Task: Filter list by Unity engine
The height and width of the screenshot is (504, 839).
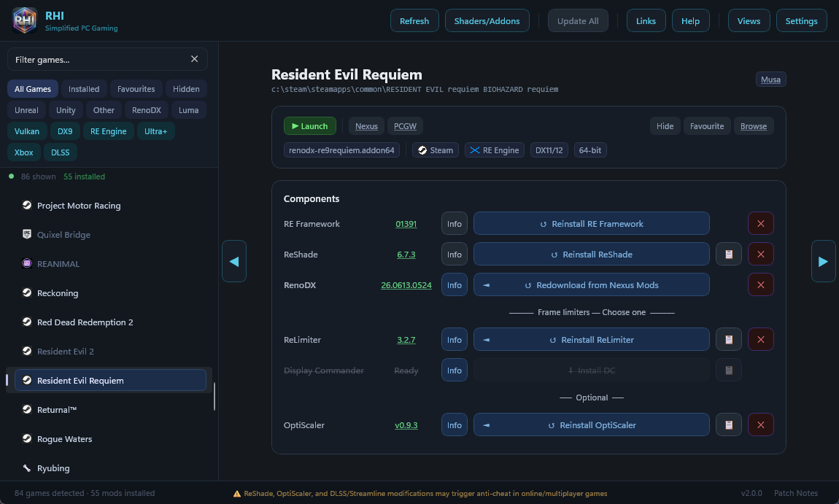Action: 66,110
